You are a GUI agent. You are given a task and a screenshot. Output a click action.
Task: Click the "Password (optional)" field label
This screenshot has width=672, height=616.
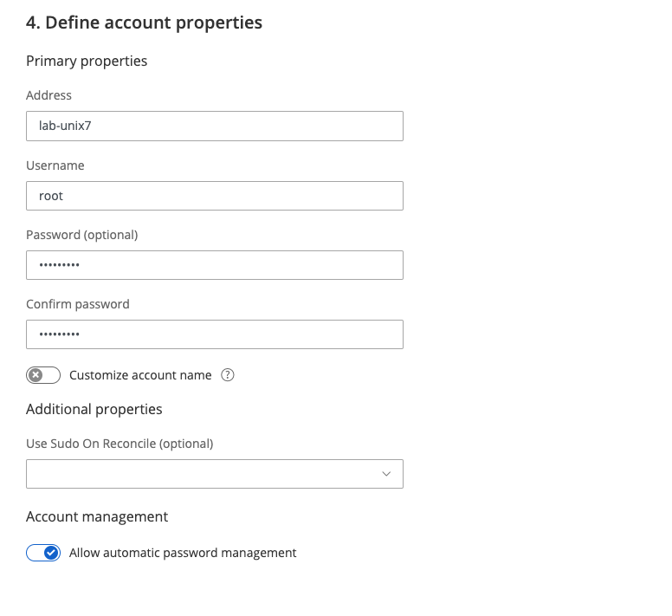point(81,235)
